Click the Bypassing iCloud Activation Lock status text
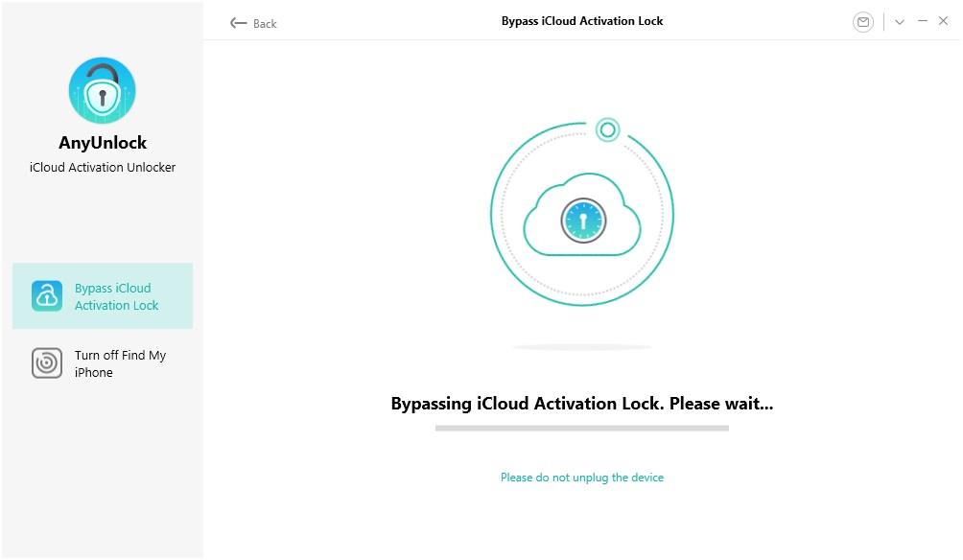Screen dimensions: 963x560 [x=580, y=403]
